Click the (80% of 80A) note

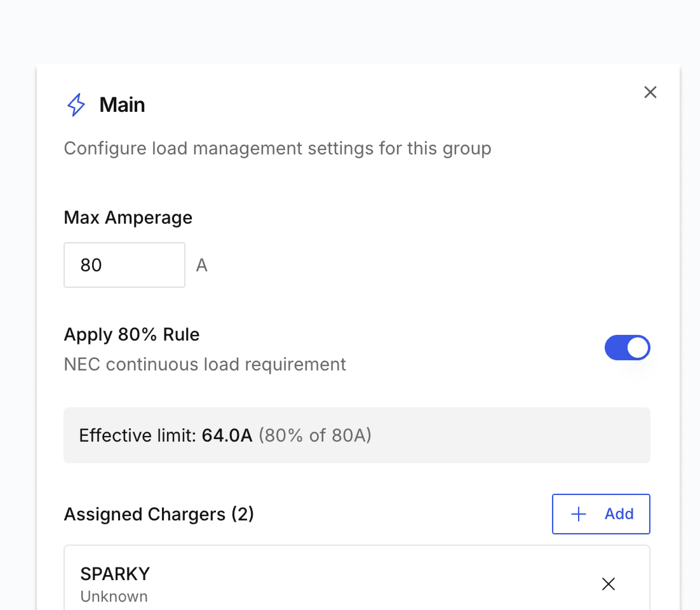point(315,435)
